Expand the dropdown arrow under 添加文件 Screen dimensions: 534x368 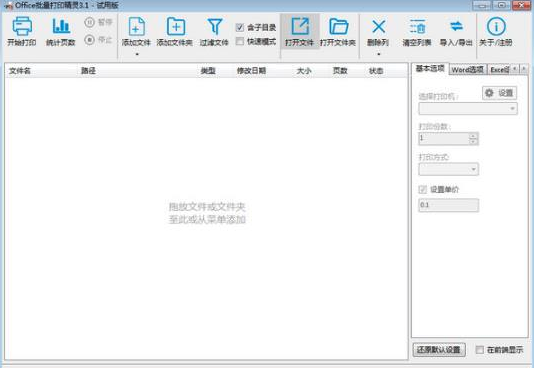[137, 54]
